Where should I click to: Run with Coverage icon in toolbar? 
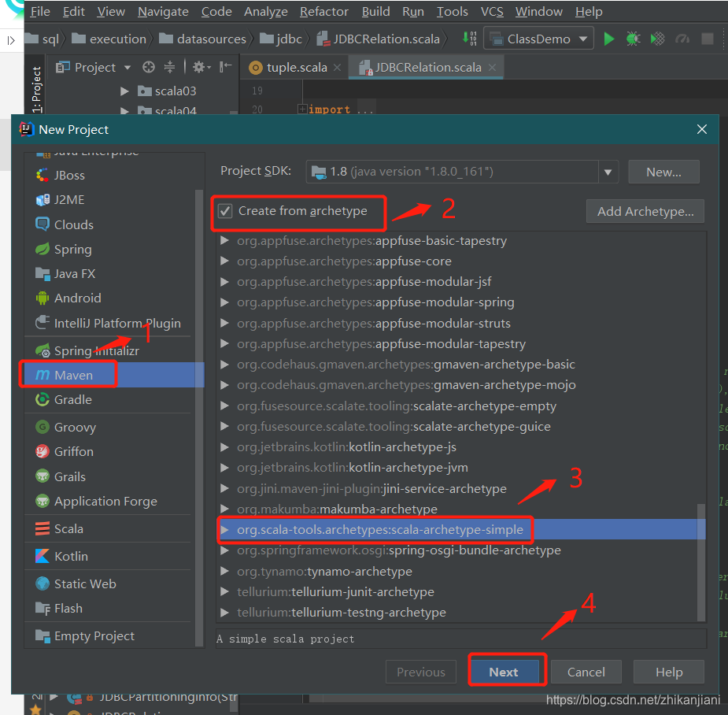click(657, 39)
